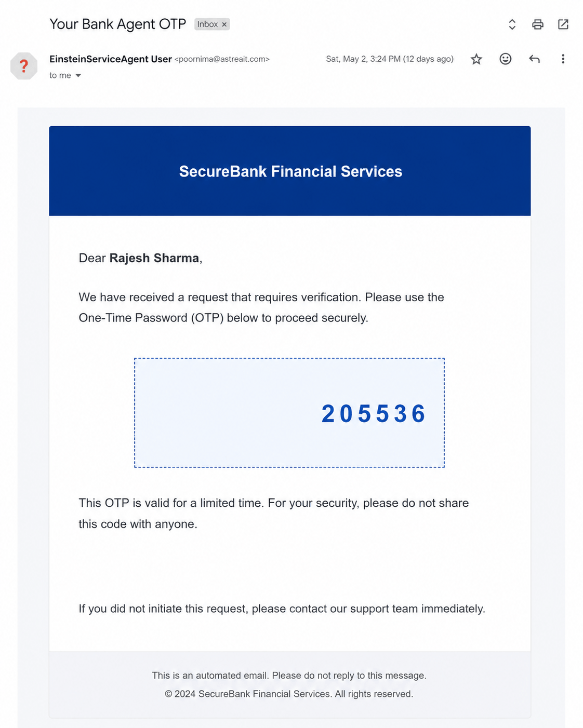583x728 pixels.
Task: Click the Inbox label tag
Action: [207, 24]
